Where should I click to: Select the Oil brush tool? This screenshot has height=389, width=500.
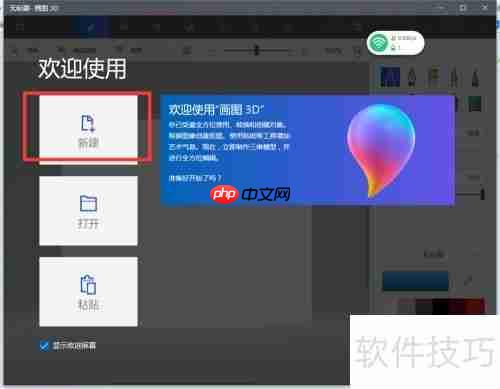(x=433, y=77)
